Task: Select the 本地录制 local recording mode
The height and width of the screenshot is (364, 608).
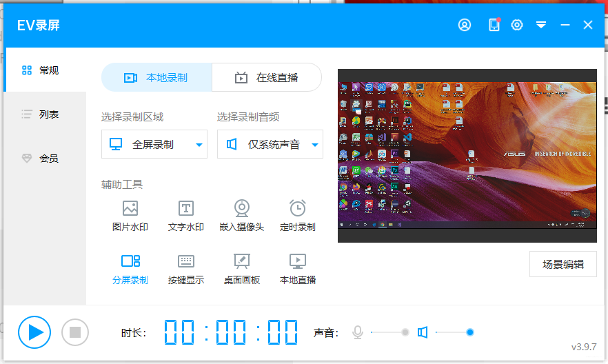Action: [156, 77]
